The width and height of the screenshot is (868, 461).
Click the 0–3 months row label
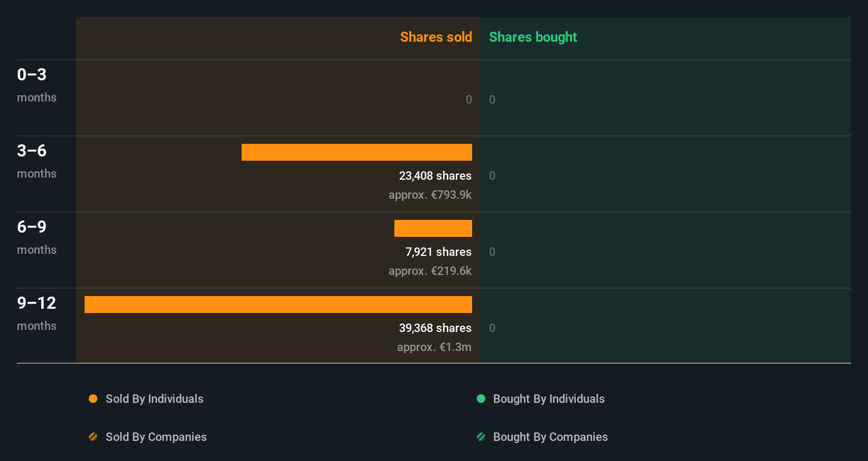click(36, 85)
